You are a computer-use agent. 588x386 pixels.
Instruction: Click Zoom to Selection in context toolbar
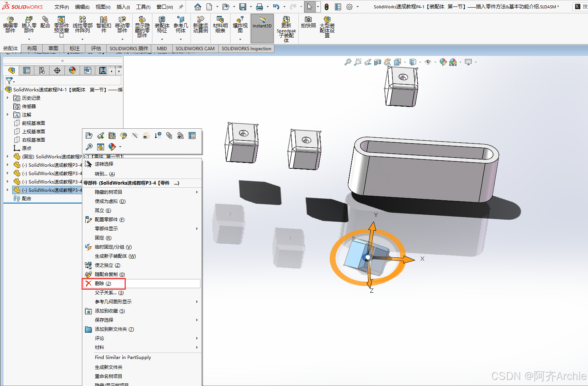[x=89, y=147]
